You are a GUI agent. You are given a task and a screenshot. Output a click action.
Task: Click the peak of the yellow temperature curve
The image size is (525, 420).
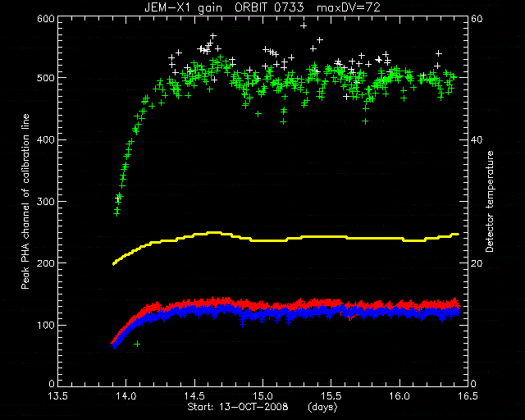tap(213, 232)
